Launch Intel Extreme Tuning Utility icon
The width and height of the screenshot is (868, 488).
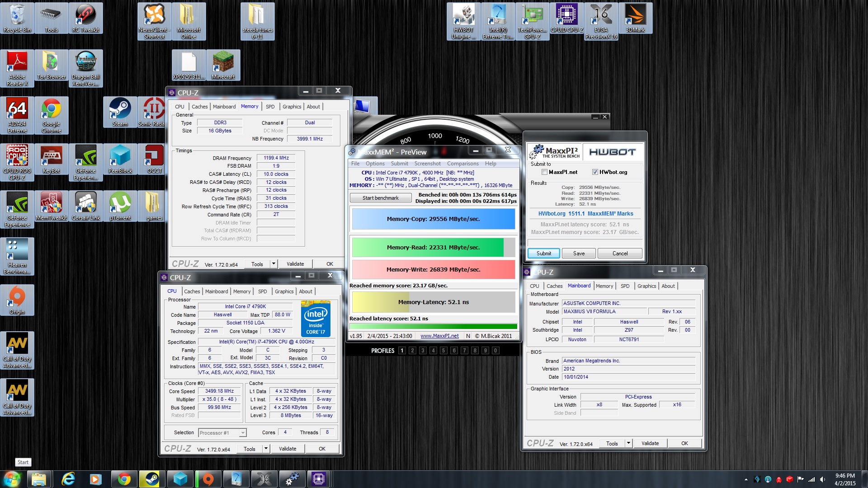pos(498,21)
